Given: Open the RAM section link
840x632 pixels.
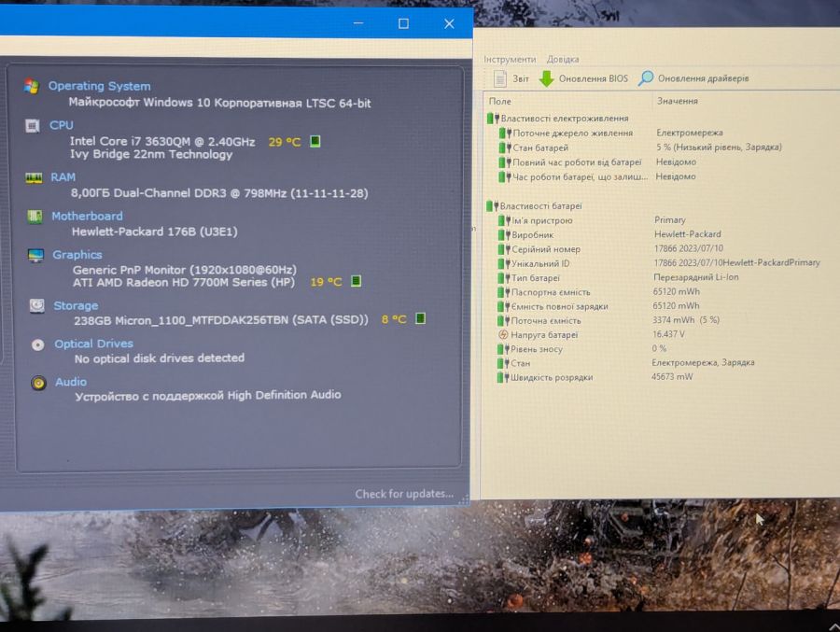Looking at the screenshot, I should tap(63, 176).
